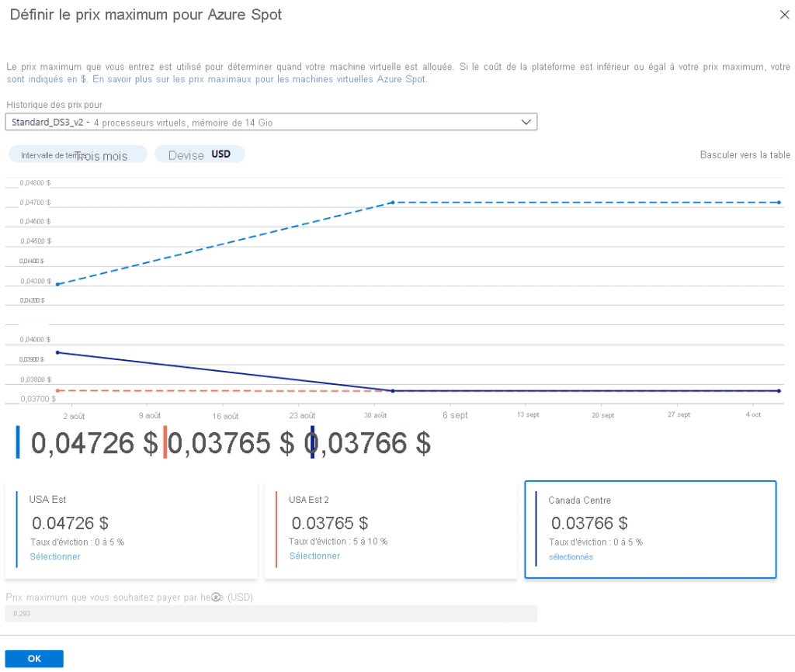
Task: Click the maximum price per hour input field
Action: pos(271,614)
